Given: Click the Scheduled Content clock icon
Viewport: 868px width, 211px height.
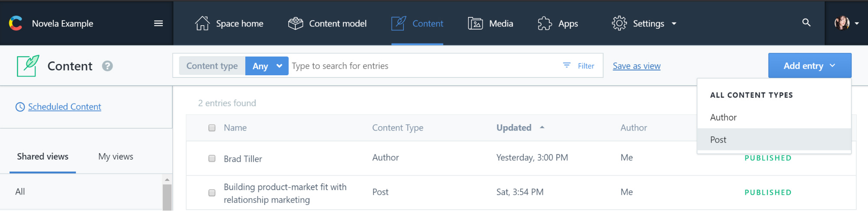Looking at the screenshot, I should point(20,107).
